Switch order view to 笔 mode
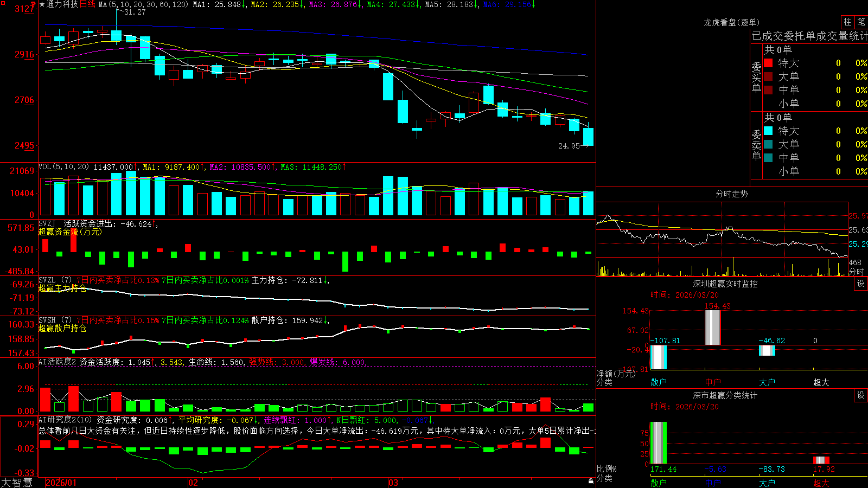Viewport: 868px width, 488px height. [x=861, y=22]
